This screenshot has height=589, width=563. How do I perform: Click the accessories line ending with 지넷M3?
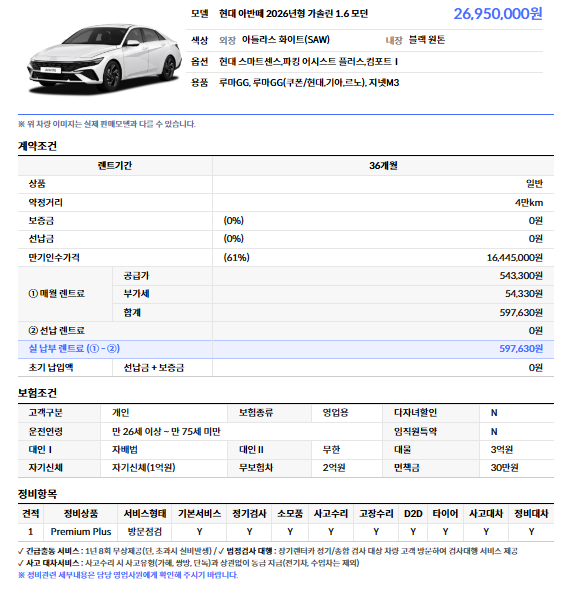(309, 83)
